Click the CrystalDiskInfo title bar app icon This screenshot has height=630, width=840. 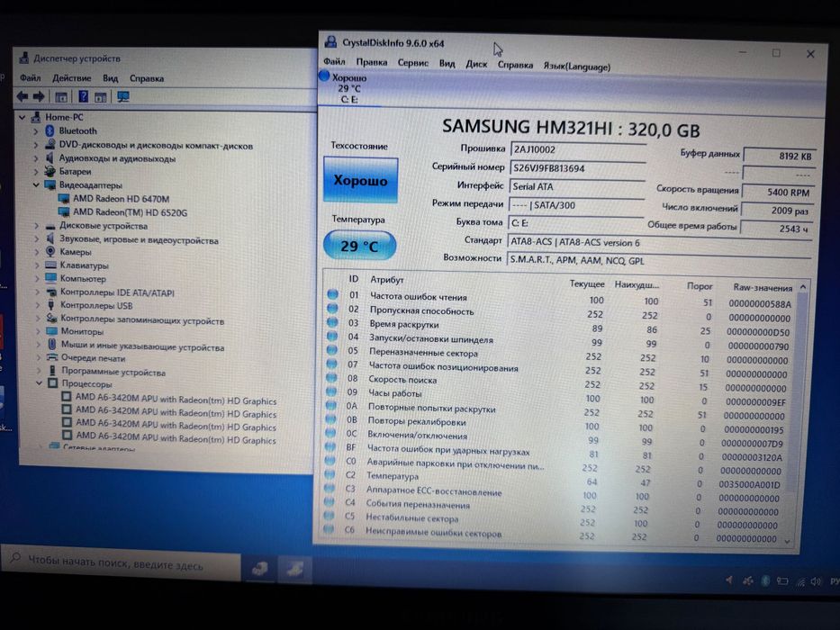(x=331, y=41)
